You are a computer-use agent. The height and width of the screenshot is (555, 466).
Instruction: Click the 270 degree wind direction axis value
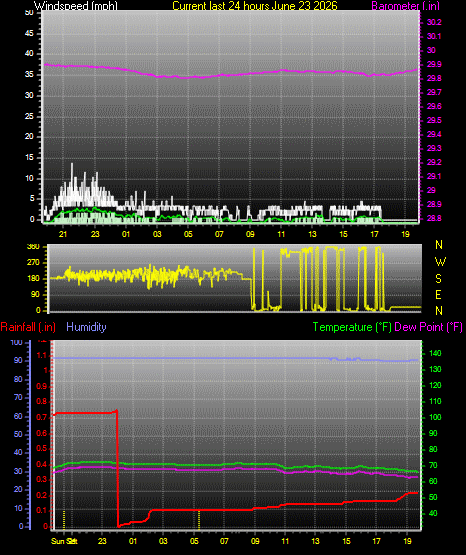tap(33, 263)
